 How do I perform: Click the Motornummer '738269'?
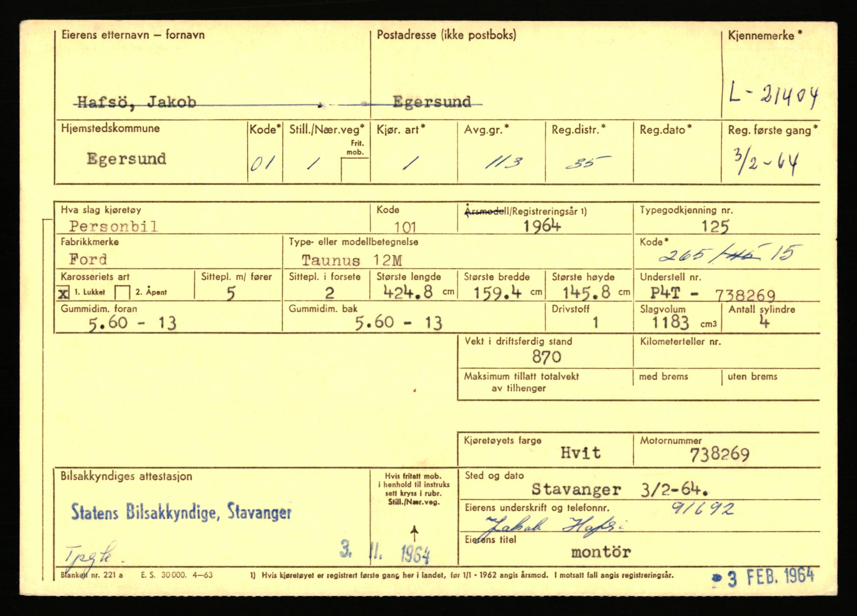720,455
